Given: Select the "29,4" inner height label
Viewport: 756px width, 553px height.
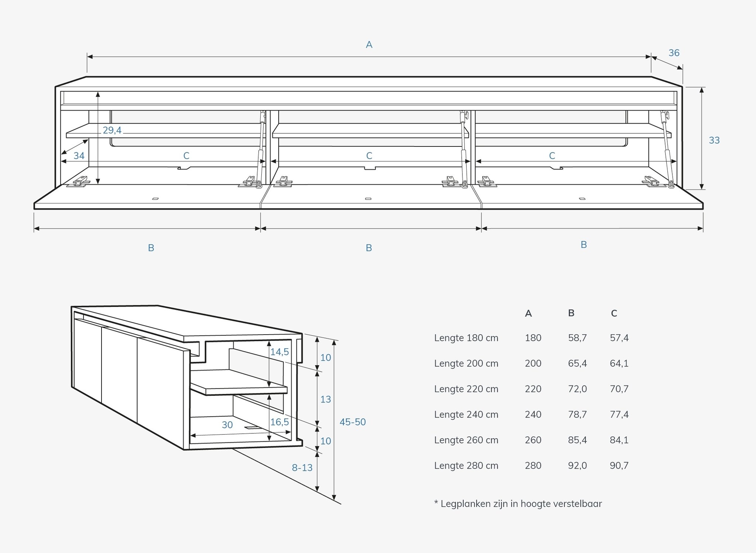Looking at the screenshot, I should pyautogui.click(x=112, y=130).
